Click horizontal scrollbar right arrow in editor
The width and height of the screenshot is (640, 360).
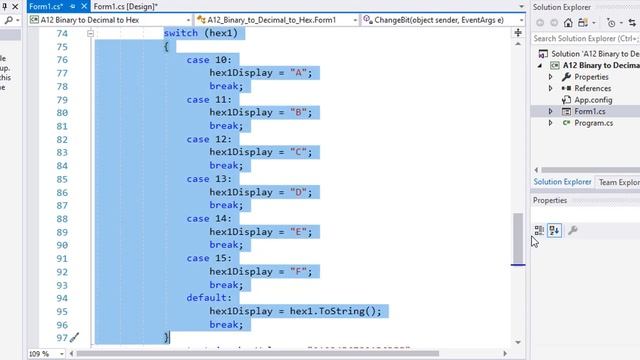505,353
